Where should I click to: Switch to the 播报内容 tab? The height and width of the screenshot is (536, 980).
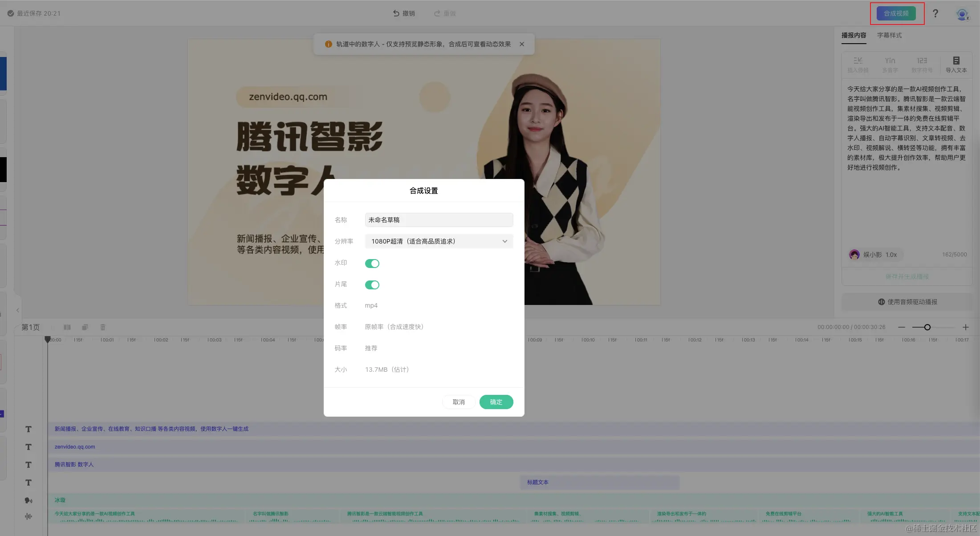coord(854,35)
